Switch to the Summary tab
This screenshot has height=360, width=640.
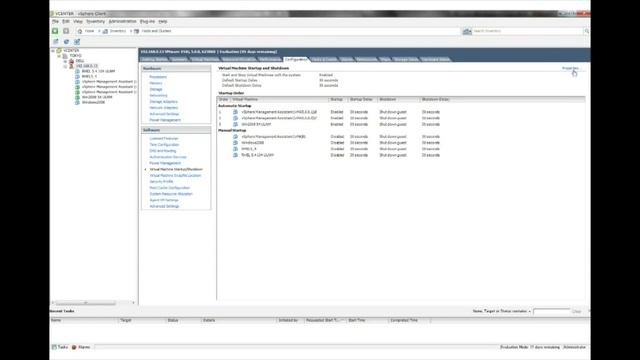point(179,59)
